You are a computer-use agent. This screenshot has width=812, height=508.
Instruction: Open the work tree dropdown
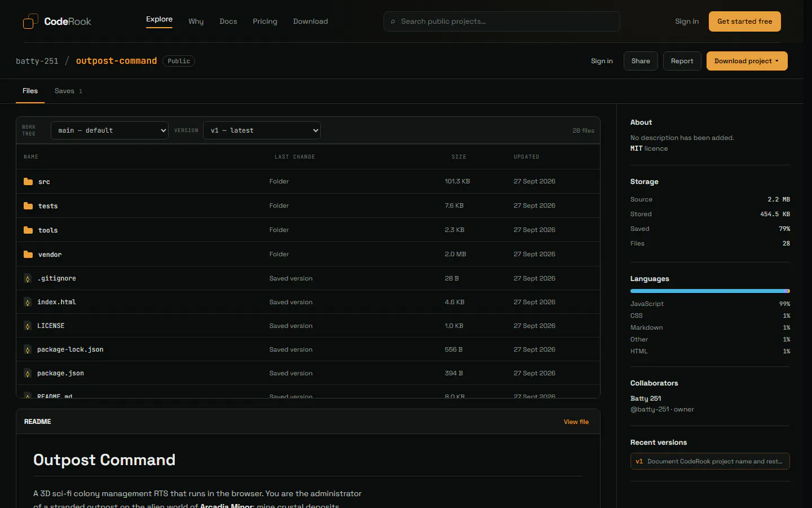click(109, 130)
